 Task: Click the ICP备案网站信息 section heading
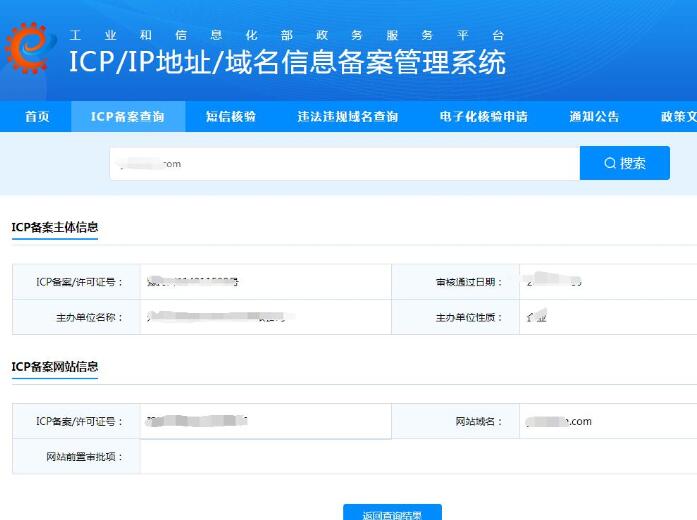pos(55,367)
